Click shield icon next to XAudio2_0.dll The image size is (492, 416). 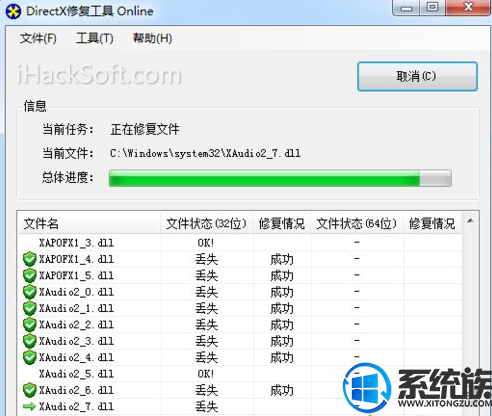pyautogui.click(x=30, y=292)
